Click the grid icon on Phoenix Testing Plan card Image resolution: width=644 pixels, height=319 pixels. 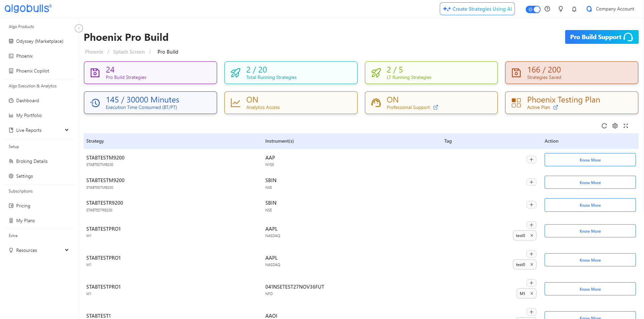pyautogui.click(x=516, y=103)
